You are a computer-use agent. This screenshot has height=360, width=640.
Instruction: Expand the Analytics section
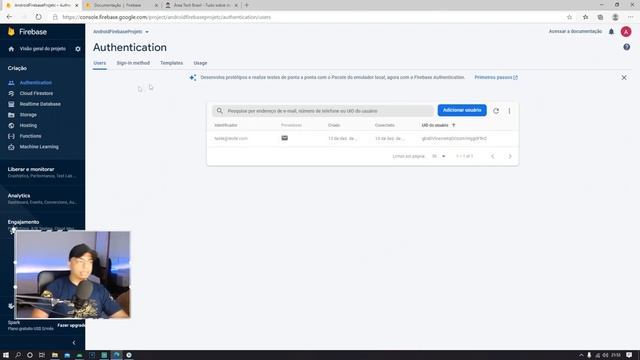tap(42, 198)
